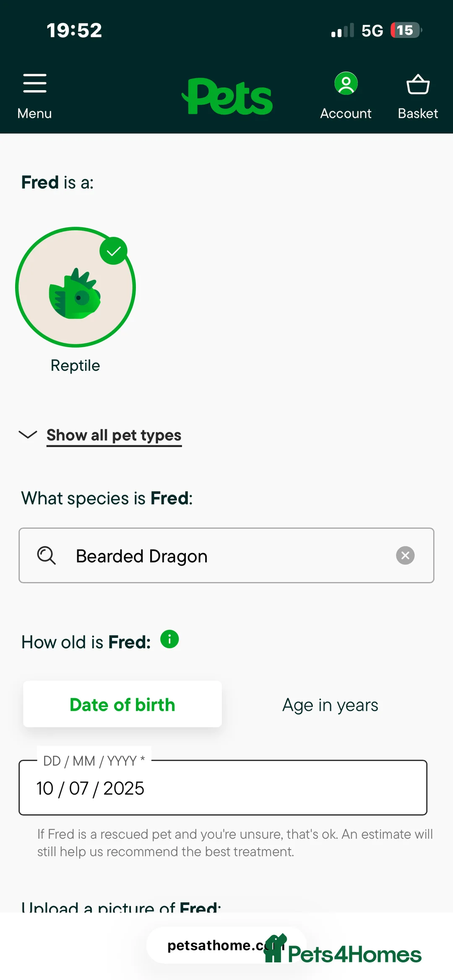Click the Show all pet types link

[x=114, y=435]
